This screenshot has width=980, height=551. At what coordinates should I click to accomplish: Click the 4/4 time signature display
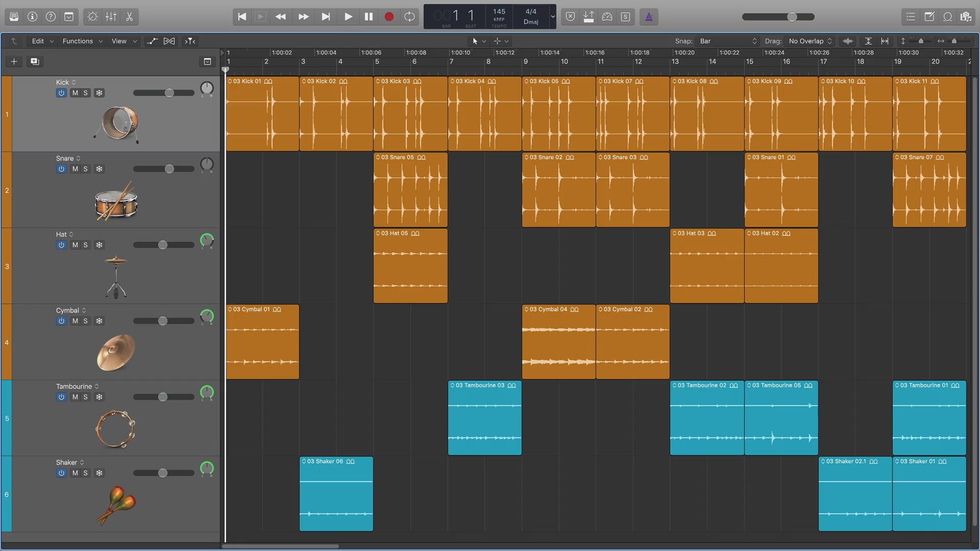[531, 11]
